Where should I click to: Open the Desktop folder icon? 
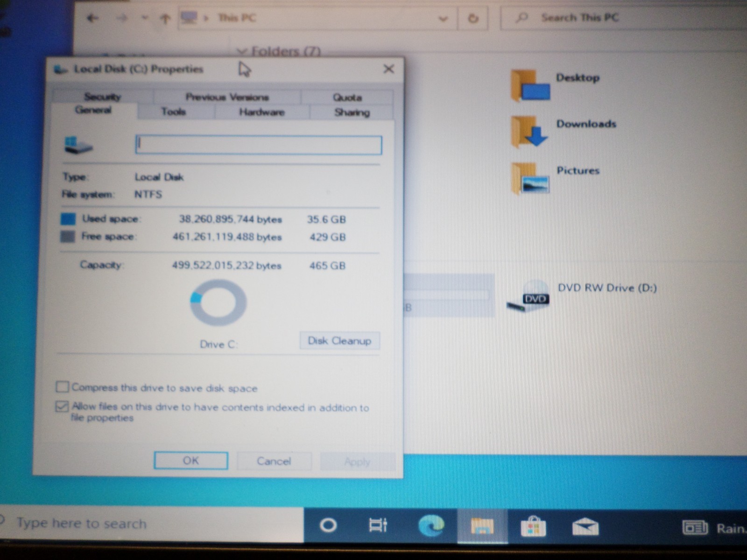pyautogui.click(x=530, y=85)
